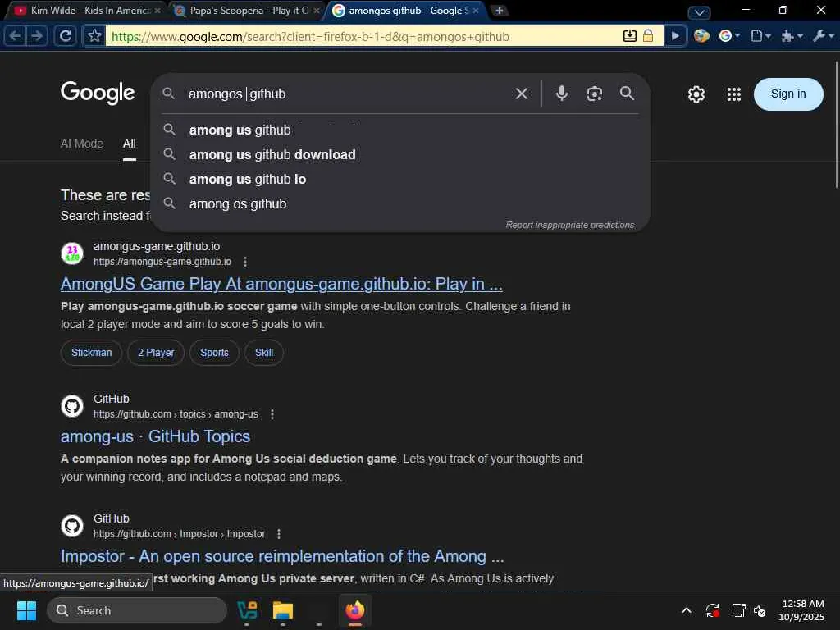Viewport: 840px width, 630px height.
Task: Click the Stickman chip
Action: tap(91, 353)
